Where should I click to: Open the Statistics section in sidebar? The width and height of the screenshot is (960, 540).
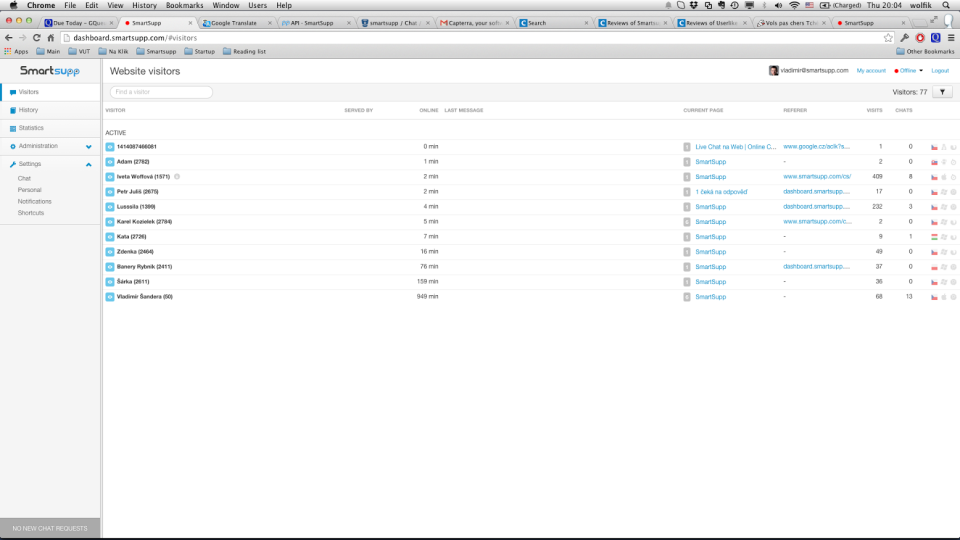click(50, 128)
